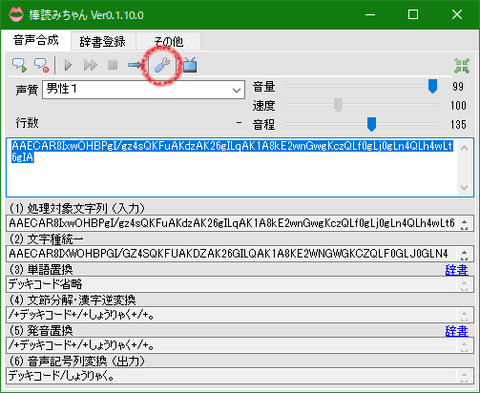
Task: Click the green collapse arrows icon
Action: 462,66
